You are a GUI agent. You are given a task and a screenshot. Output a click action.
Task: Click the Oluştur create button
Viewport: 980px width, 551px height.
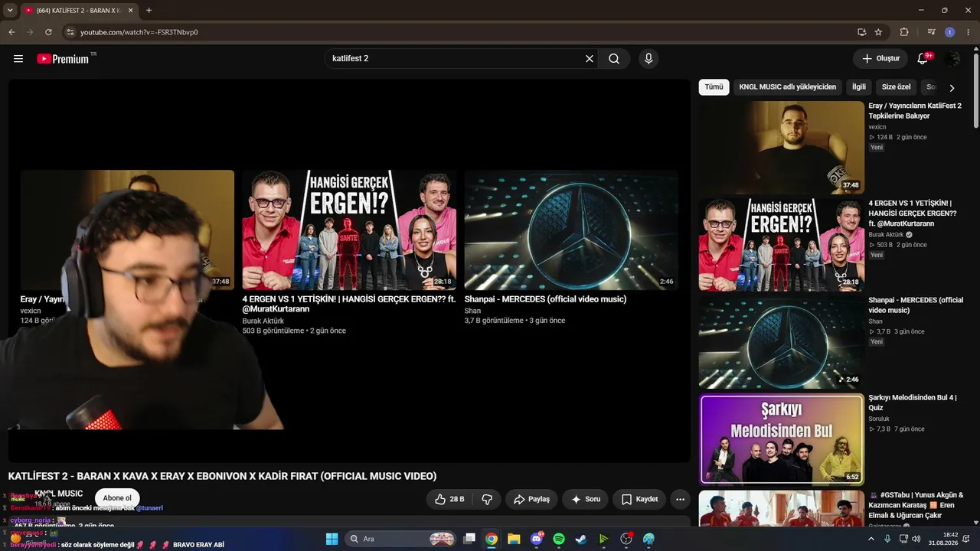(880, 59)
